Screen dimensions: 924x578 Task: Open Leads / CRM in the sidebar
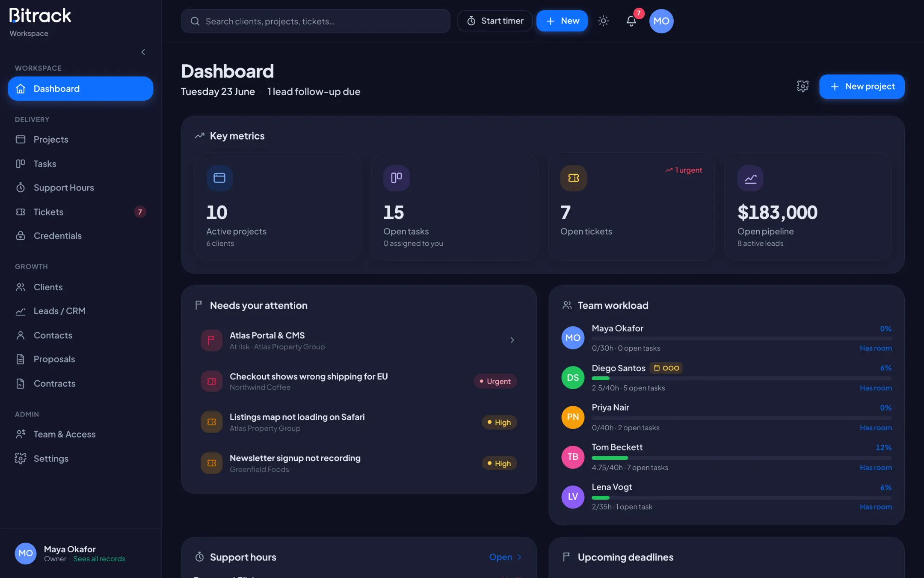pyautogui.click(x=80, y=311)
